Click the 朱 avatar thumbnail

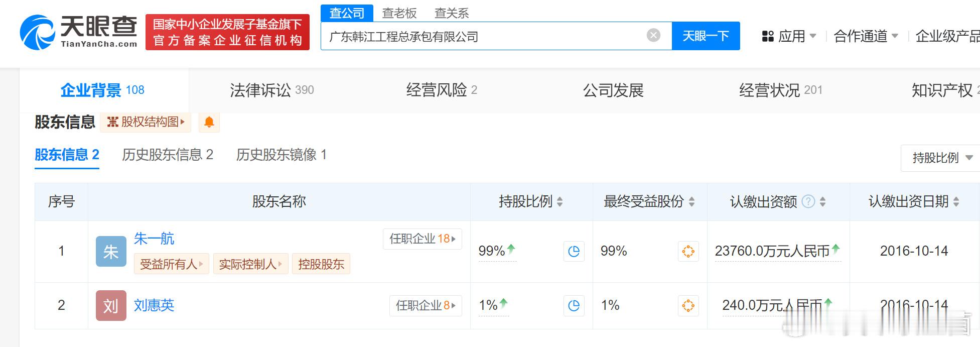point(111,251)
